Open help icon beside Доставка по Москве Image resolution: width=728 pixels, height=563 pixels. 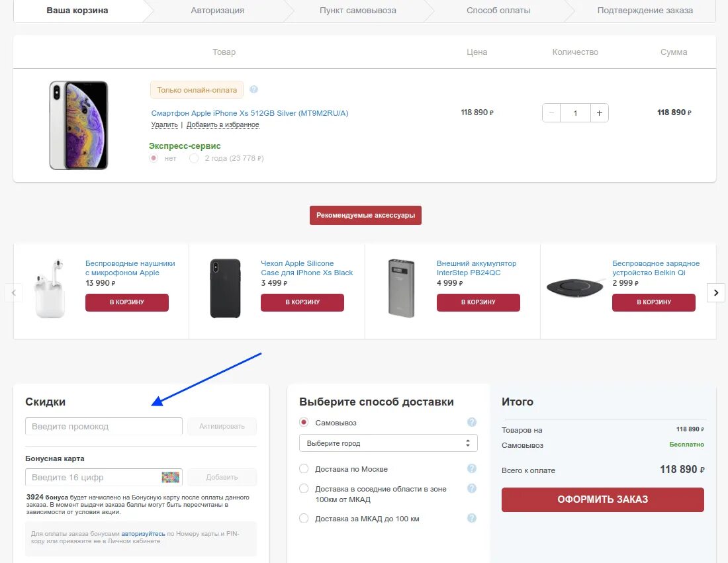coord(472,468)
